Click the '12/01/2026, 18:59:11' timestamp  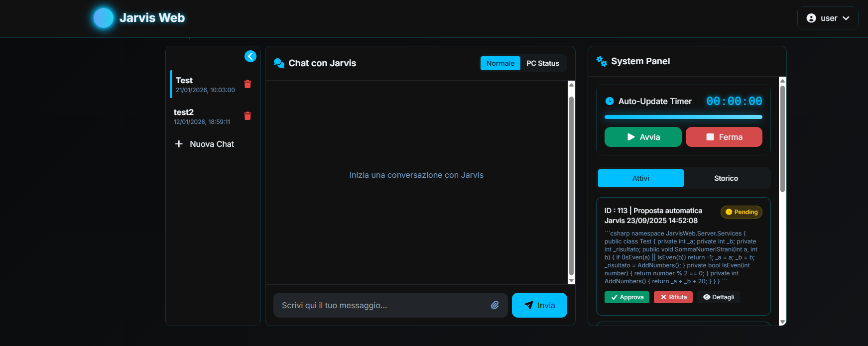202,122
